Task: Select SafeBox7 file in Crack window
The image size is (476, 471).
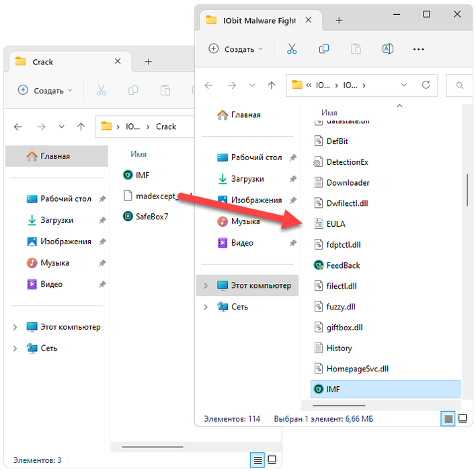Action: point(145,217)
